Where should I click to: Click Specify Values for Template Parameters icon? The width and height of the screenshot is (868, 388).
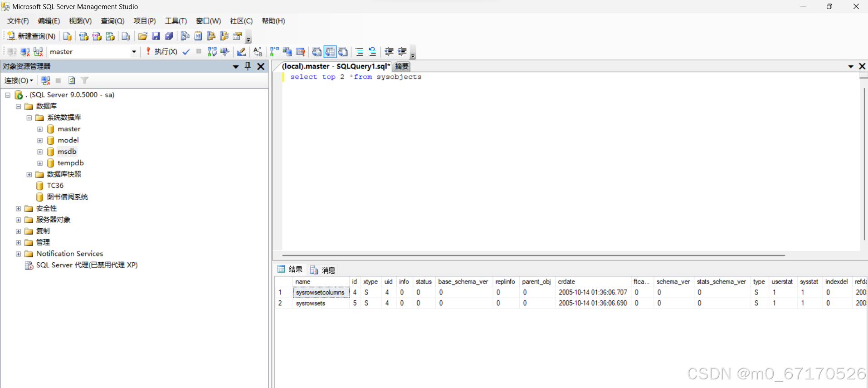(x=258, y=52)
